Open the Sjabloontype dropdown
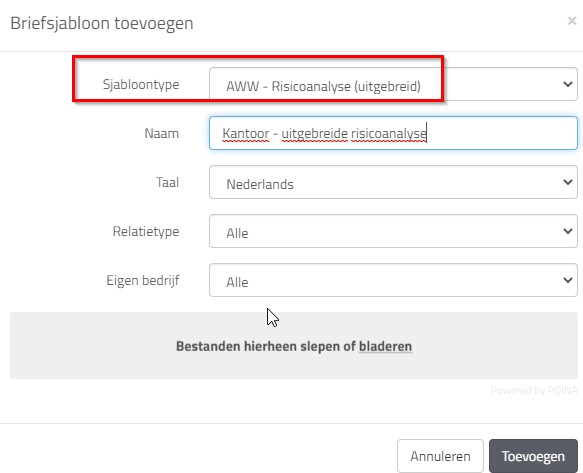This screenshot has width=583, height=473. pyautogui.click(x=393, y=84)
